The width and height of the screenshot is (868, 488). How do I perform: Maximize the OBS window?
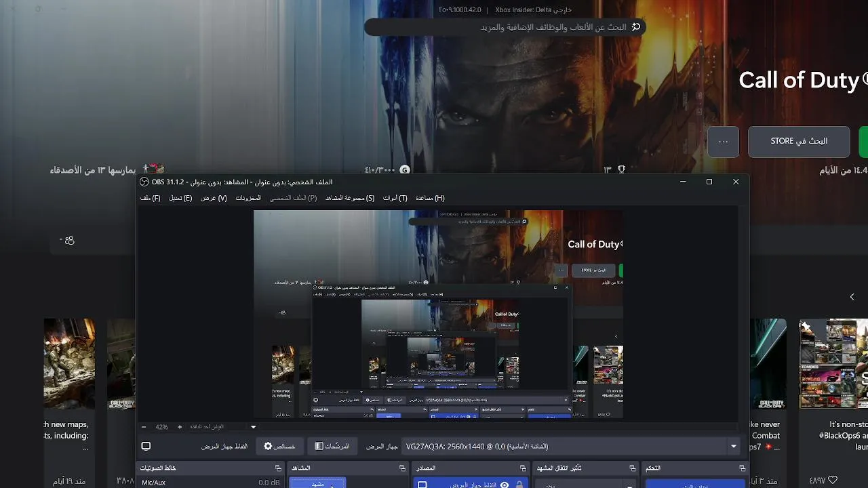tap(709, 182)
